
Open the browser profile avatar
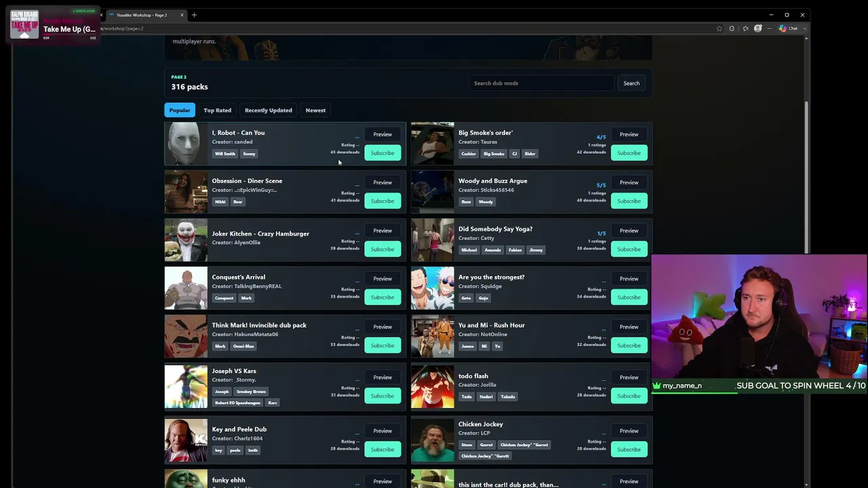pos(758,28)
